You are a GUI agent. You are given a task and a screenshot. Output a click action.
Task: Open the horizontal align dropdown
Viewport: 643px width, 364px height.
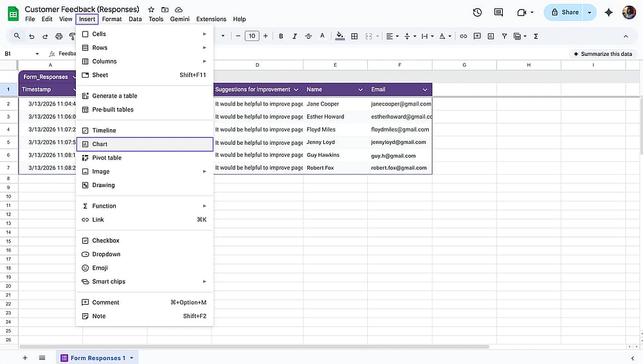392,36
